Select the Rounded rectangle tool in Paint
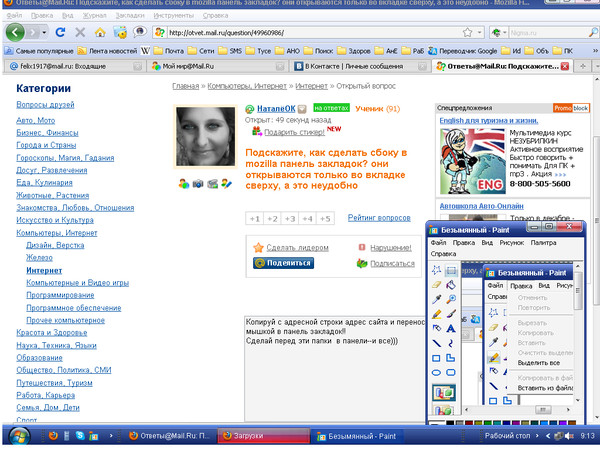 point(451,372)
